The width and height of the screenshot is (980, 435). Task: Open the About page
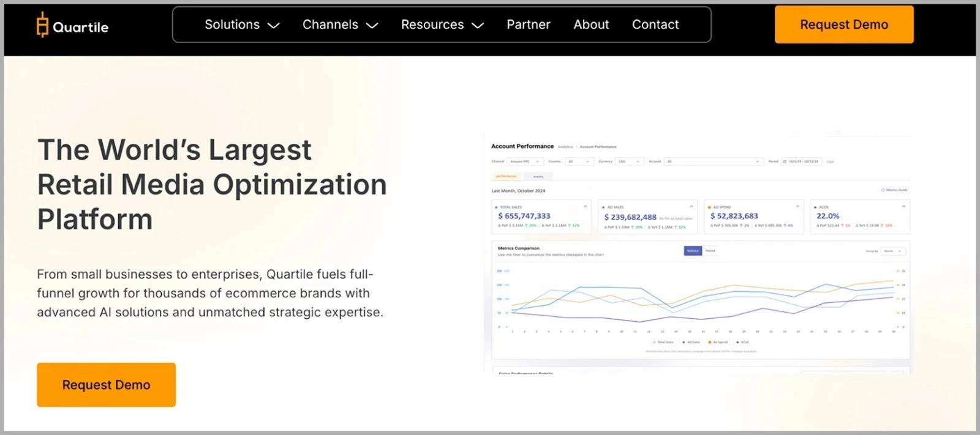pos(591,24)
